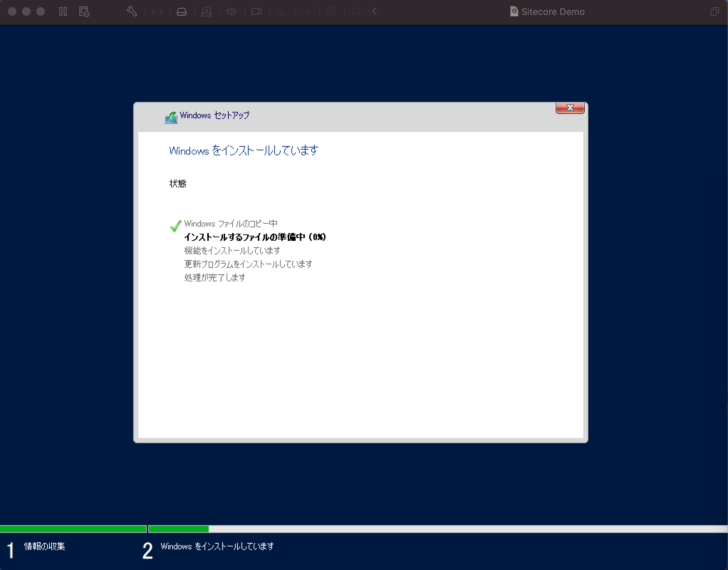728x570 pixels.
Task: Click the Windows セットアップ title icon
Action: tap(171, 117)
